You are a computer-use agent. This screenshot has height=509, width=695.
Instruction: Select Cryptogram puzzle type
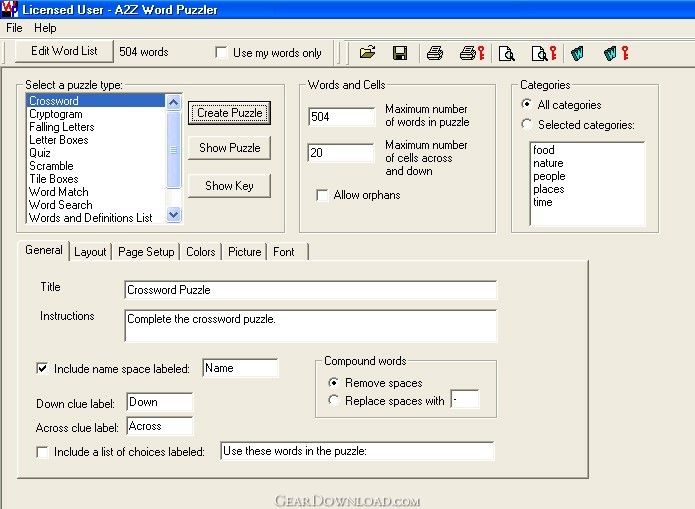click(96, 114)
